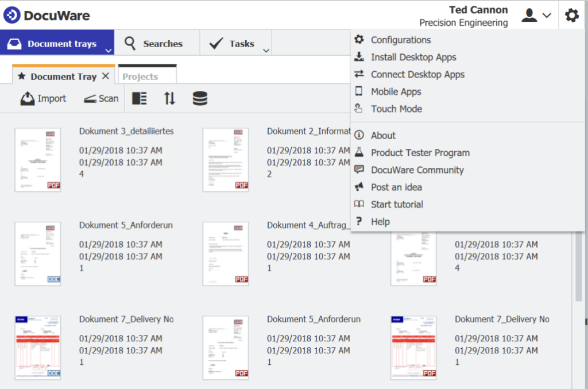Click Precision Engineering organization label
The width and height of the screenshot is (588, 389).
(x=463, y=23)
